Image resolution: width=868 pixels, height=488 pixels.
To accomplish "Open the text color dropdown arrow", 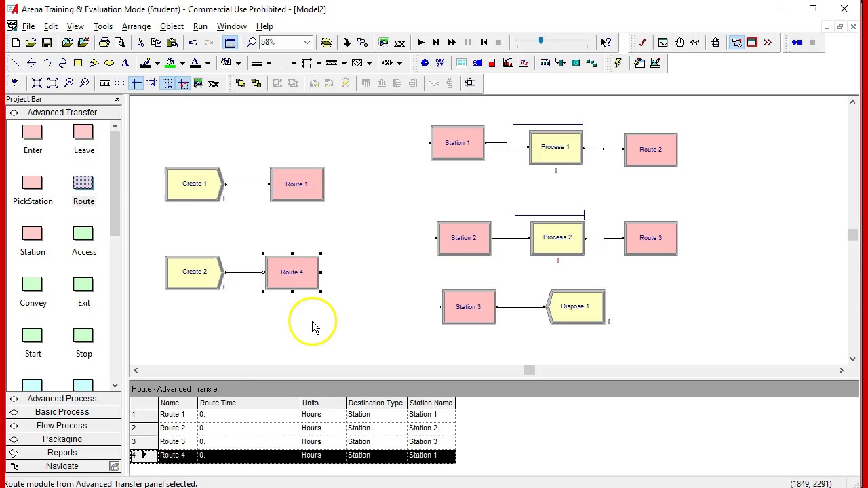I will pos(208,63).
